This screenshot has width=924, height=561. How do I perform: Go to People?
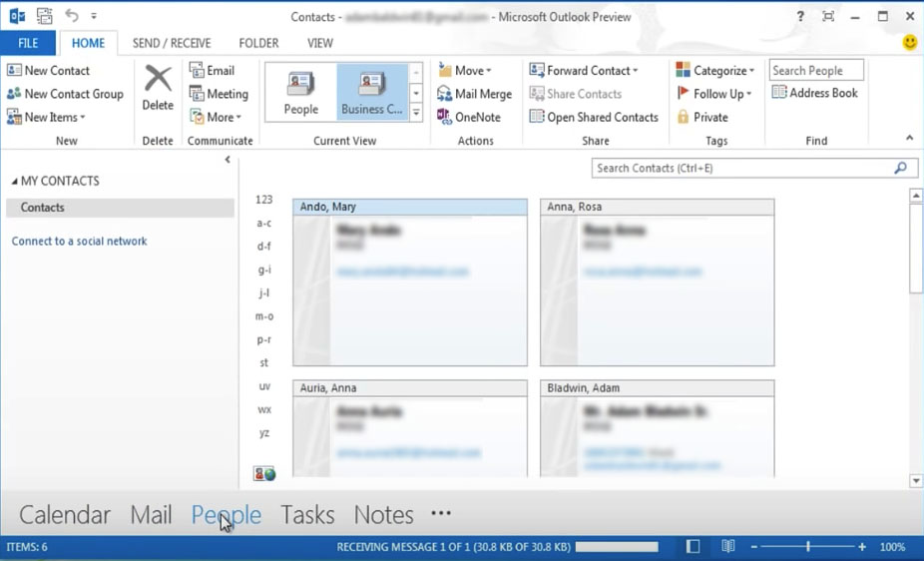pos(227,515)
